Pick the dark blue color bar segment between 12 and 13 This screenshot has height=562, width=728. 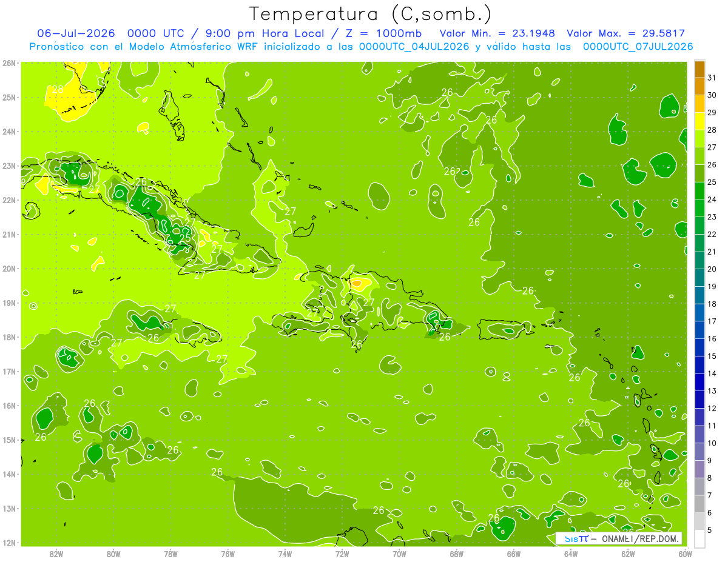tap(699, 400)
